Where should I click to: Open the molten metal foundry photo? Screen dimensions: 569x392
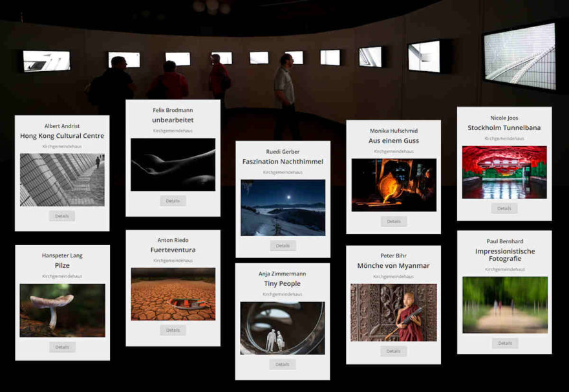(394, 185)
